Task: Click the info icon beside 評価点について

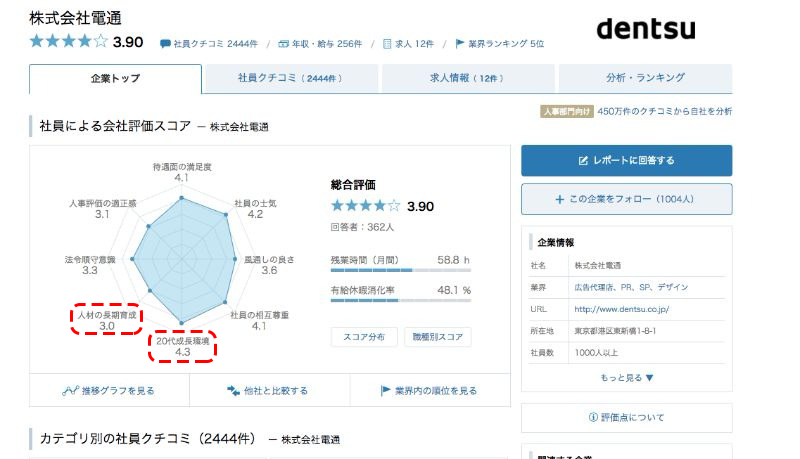Action: tap(593, 417)
